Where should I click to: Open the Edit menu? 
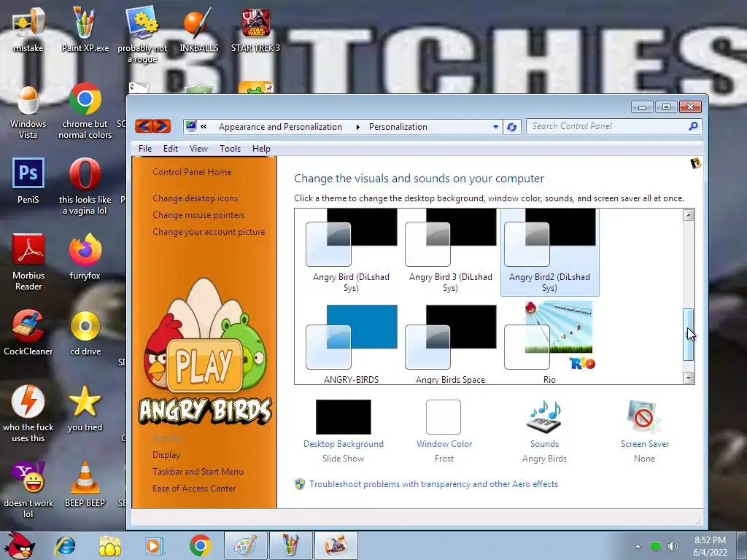171,149
